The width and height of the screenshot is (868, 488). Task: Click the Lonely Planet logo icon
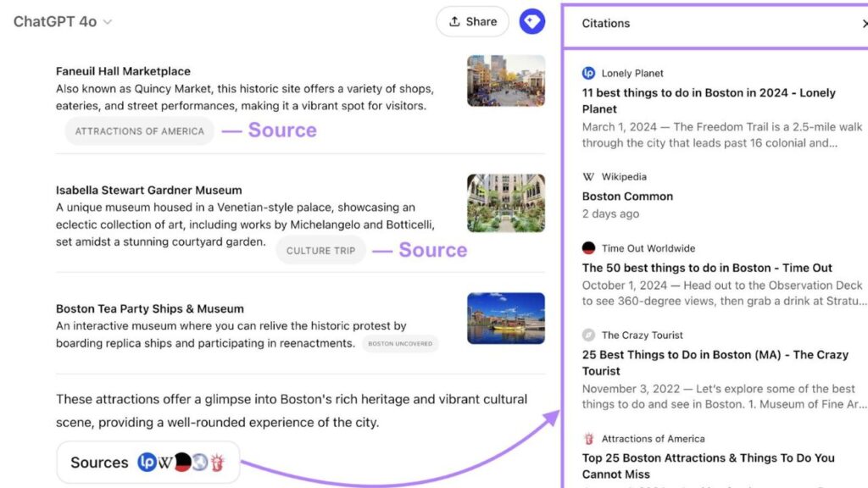click(588, 73)
